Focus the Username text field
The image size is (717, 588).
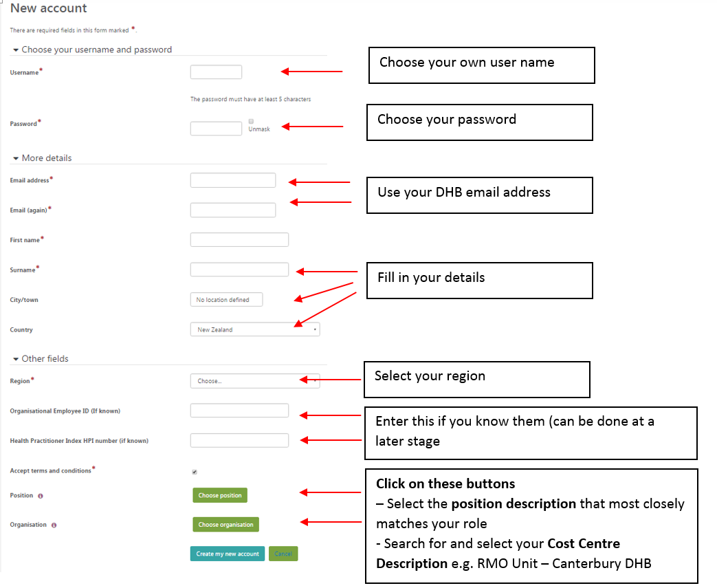click(216, 72)
